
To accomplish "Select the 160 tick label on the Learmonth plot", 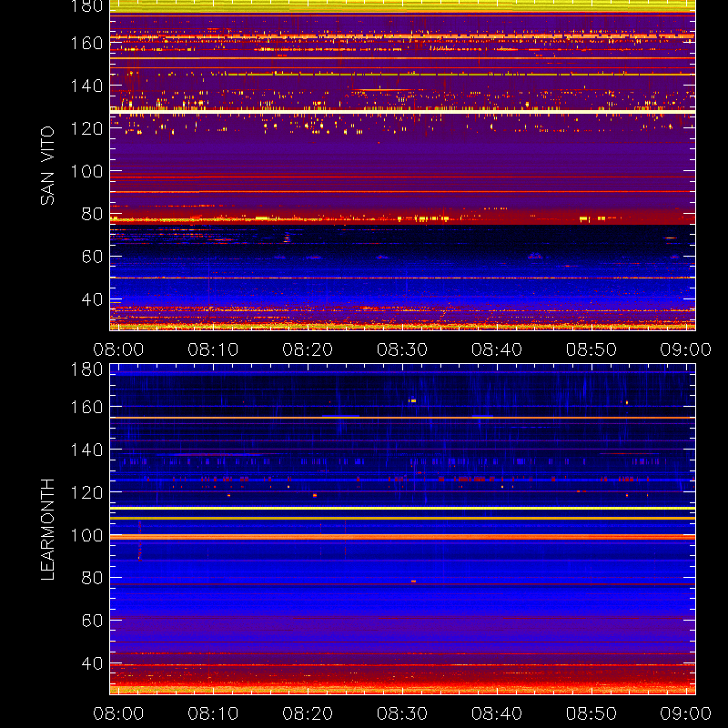I will 86,407.
